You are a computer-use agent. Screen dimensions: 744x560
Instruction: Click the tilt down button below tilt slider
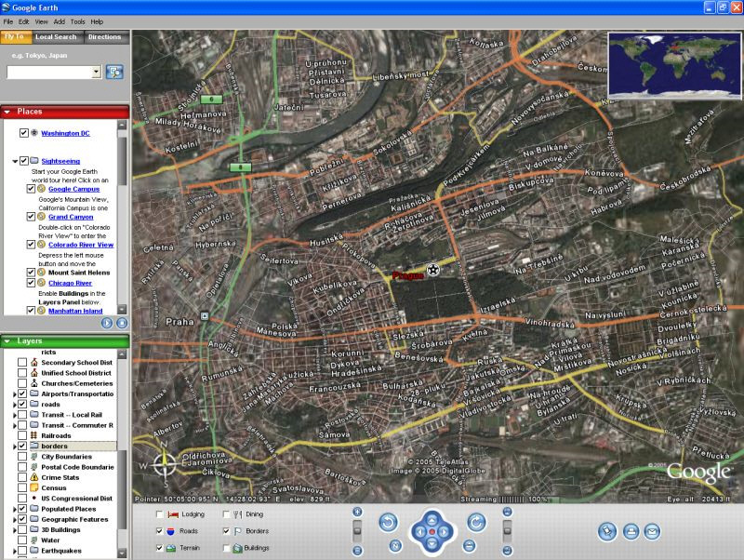click(x=507, y=551)
